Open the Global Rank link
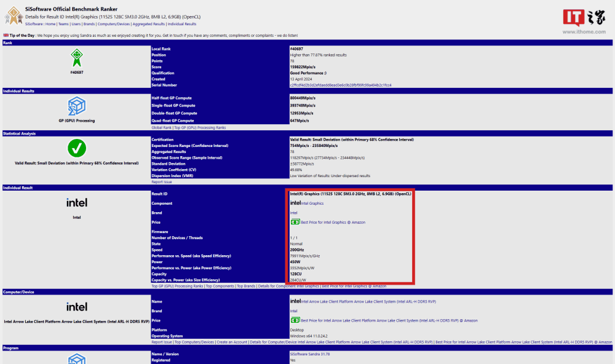 coord(163,127)
